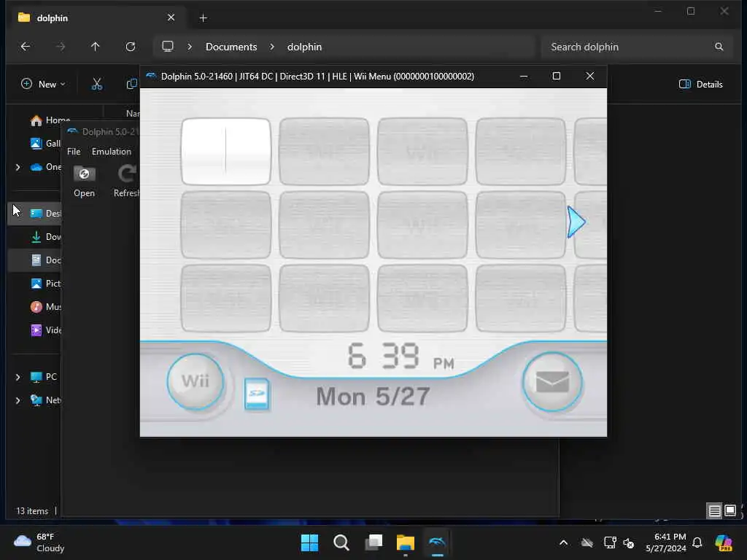Viewport: 747px width, 560px height.
Task: Open Task View on the taskbar
Action: pyautogui.click(x=373, y=542)
